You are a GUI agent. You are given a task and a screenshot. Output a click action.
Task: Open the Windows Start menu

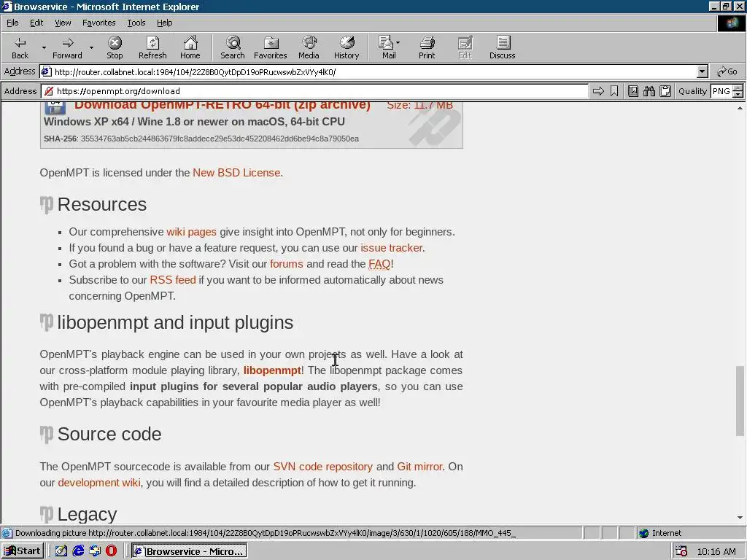23,551
